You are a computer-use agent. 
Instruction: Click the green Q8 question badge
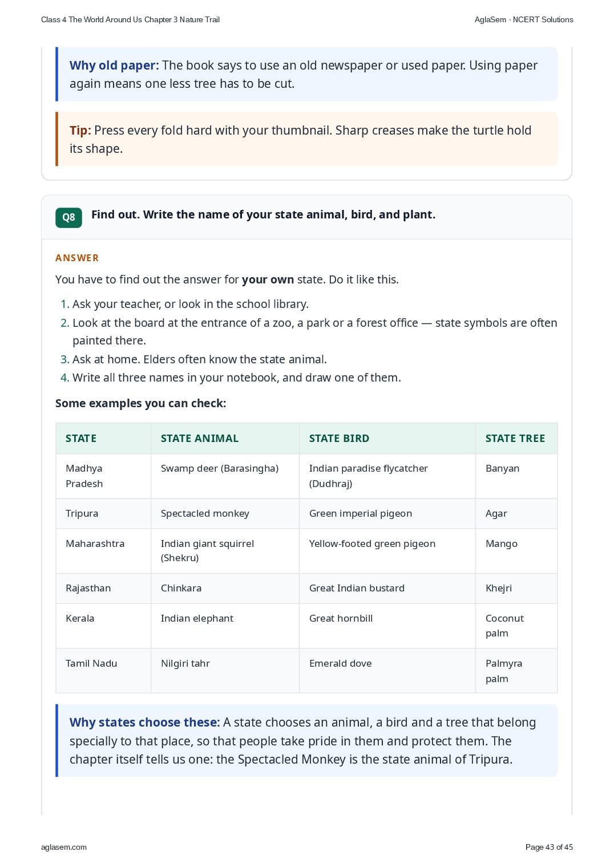click(x=68, y=217)
